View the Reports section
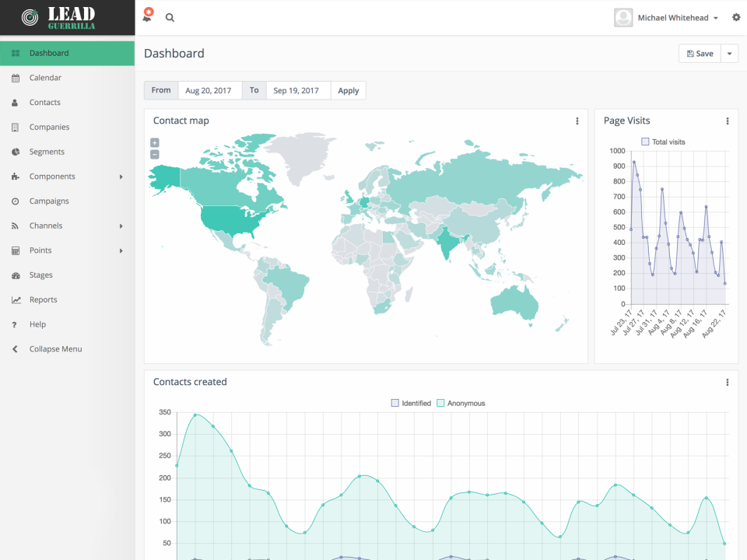The width and height of the screenshot is (747, 560). (x=42, y=299)
